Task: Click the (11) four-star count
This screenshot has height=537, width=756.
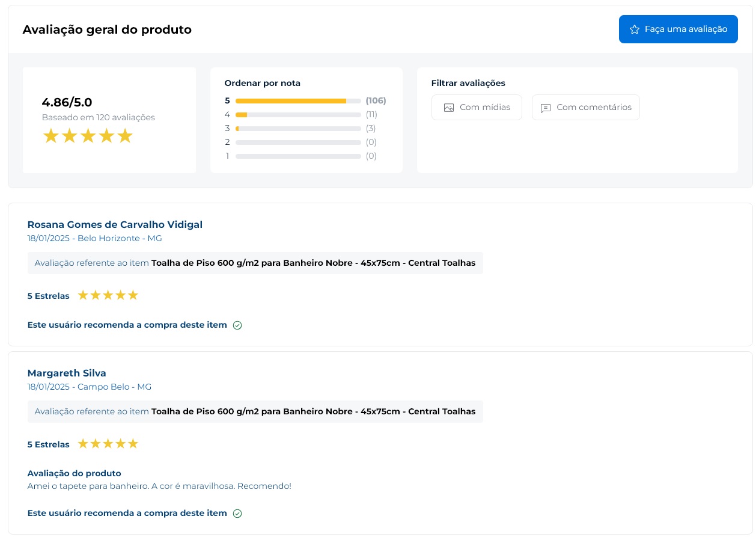Action: point(371,114)
